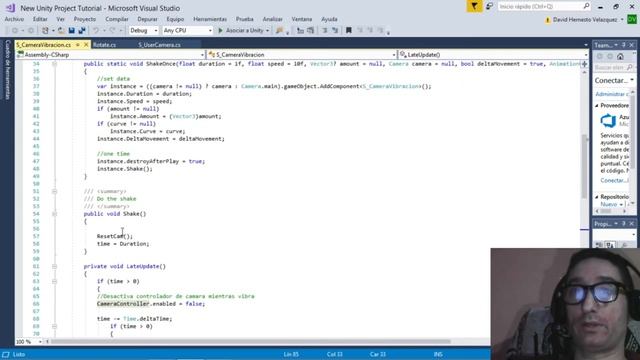Collapse the LateUpdate method at line 61
Image resolution: width=640 pixels, height=360 pixels.
click(54, 267)
